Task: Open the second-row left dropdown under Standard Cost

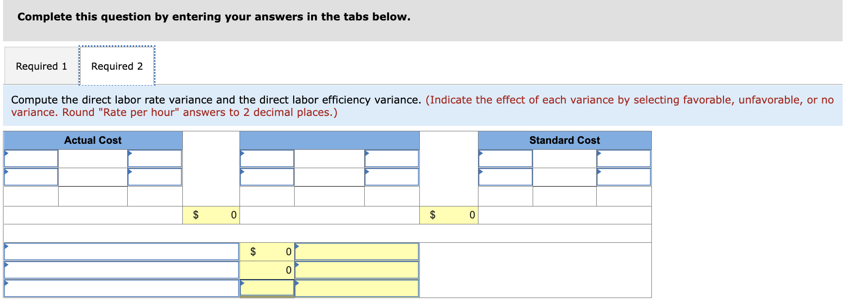Action: (x=505, y=176)
